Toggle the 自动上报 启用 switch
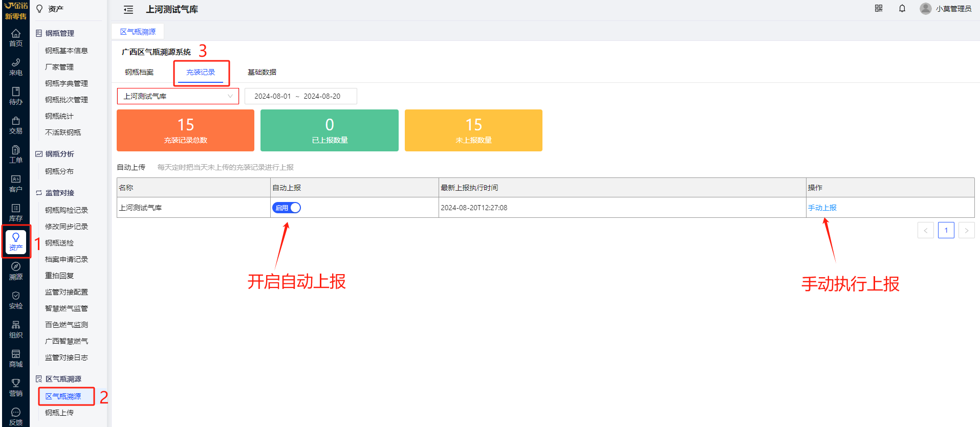 click(287, 208)
